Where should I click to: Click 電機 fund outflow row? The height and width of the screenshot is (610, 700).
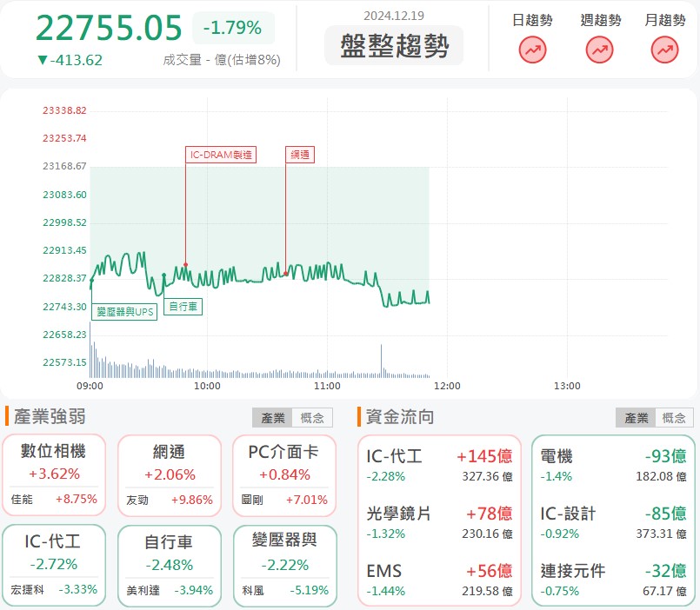[x=612, y=465]
